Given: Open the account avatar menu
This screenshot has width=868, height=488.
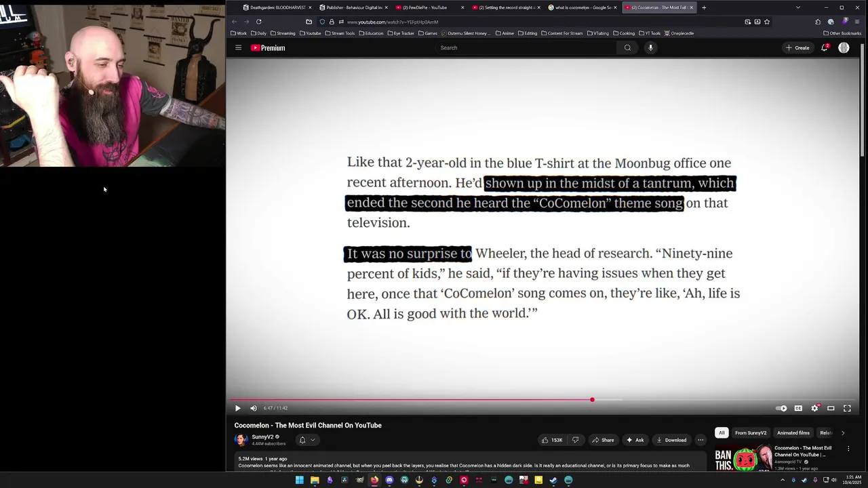Looking at the screenshot, I should click(x=844, y=47).
